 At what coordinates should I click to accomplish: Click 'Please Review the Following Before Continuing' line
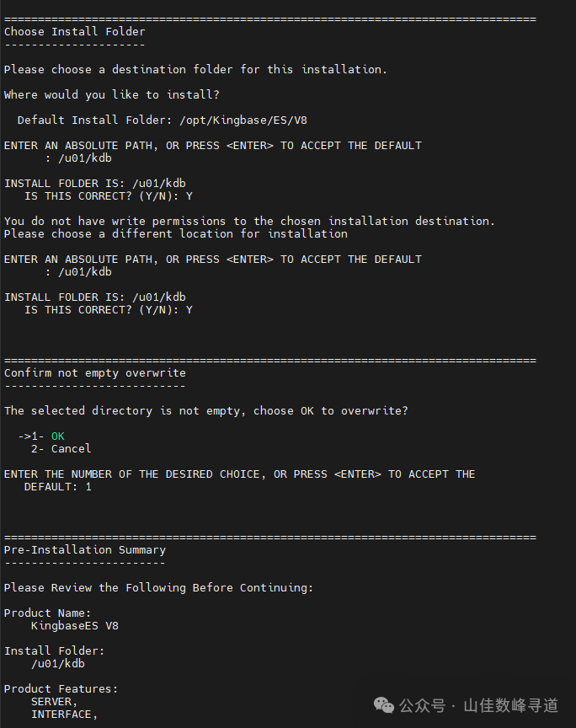[158, 588]
